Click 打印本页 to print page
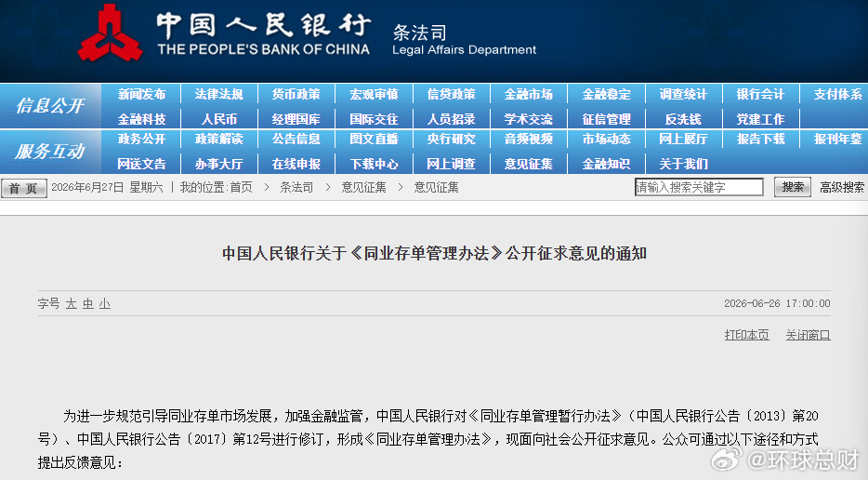Viewport: 868px width, 480px height. [x=747, y=335]
